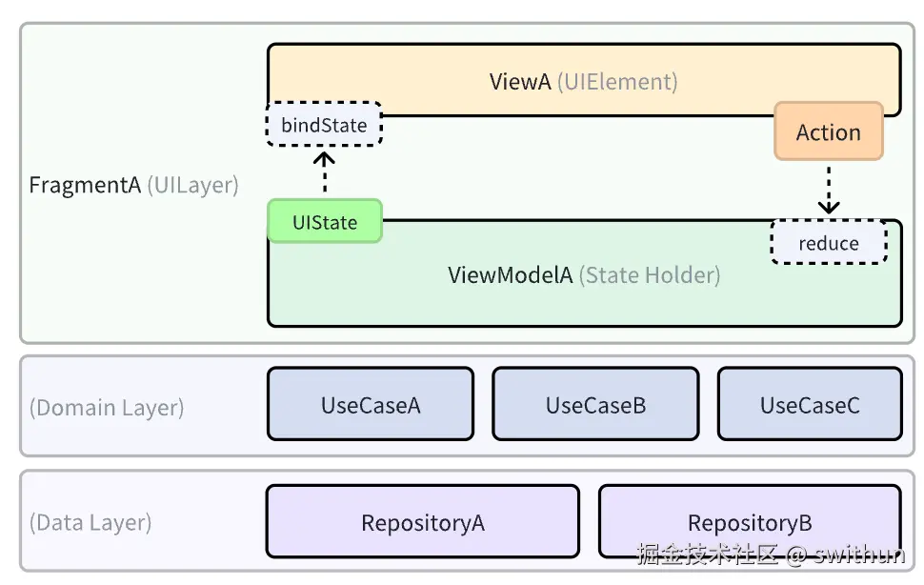
Task: Click the (Domain Layer) label
Action: (107, 408)
